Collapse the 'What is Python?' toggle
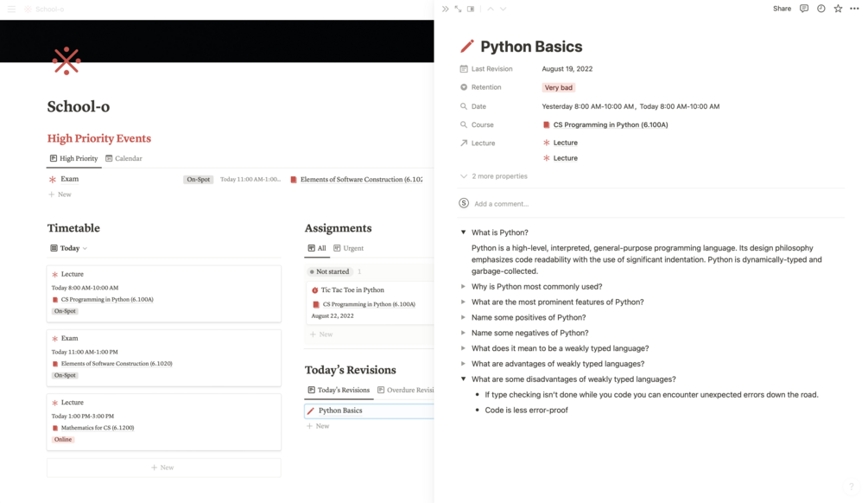 point(464,232)
